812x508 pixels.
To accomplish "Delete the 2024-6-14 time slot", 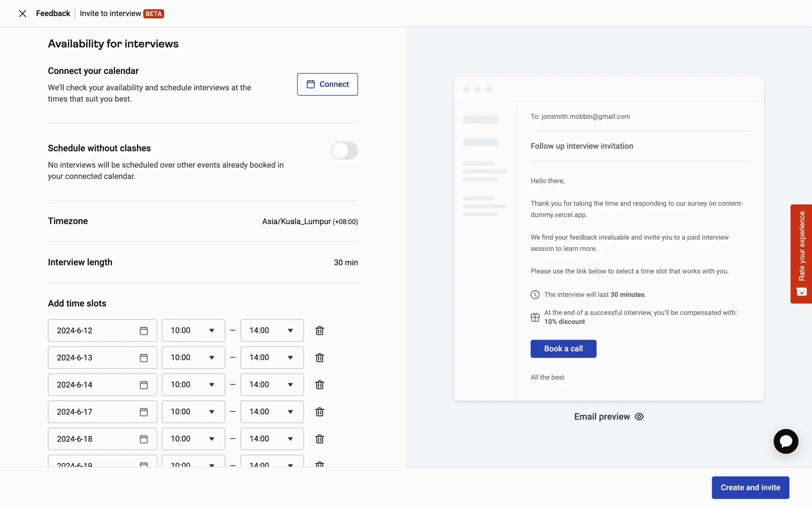I will click(x=319, y=385).
